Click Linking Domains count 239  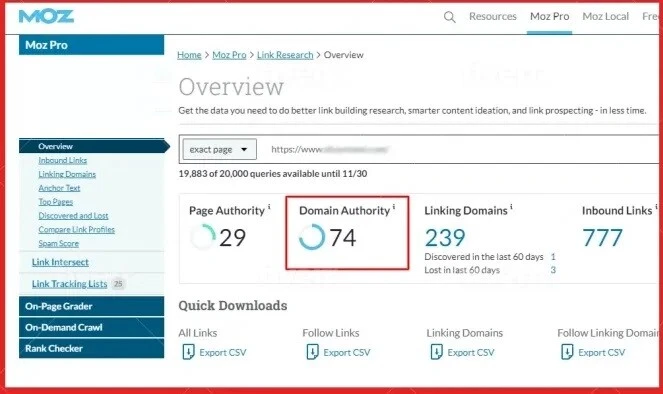click(445, 237)
